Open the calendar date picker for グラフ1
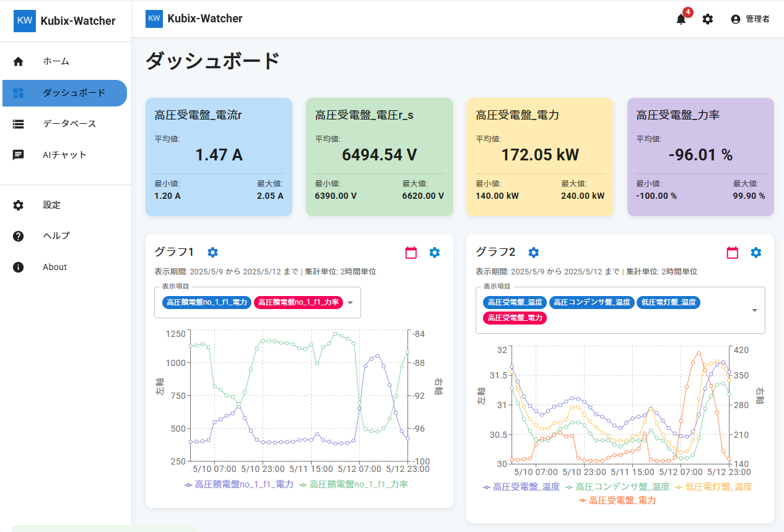Viewport: 784px width, 532px height. (411, 253)
